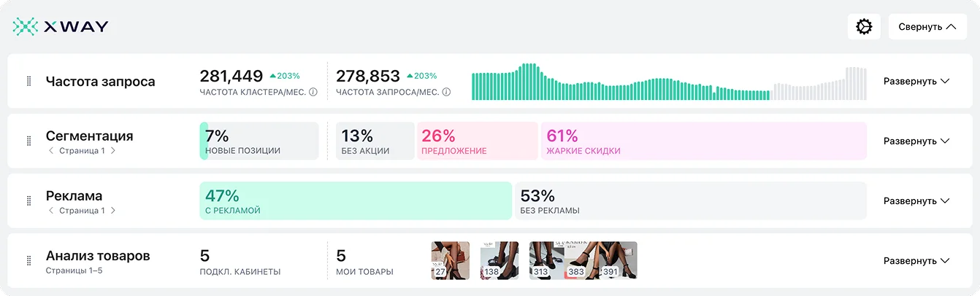Expand the Сегментация section
Screen dimensions: 980x296
point(916,141)
